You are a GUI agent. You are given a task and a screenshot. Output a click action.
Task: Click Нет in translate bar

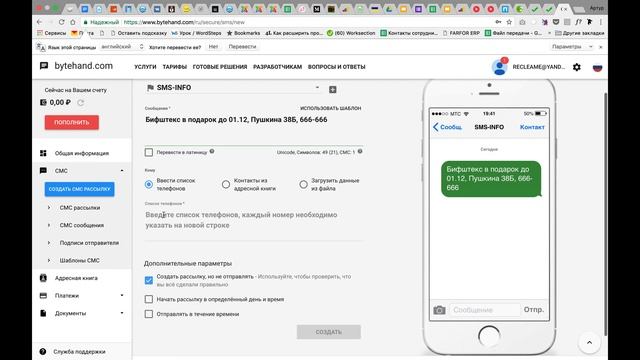pyautogui.click(x=213, y=47)
